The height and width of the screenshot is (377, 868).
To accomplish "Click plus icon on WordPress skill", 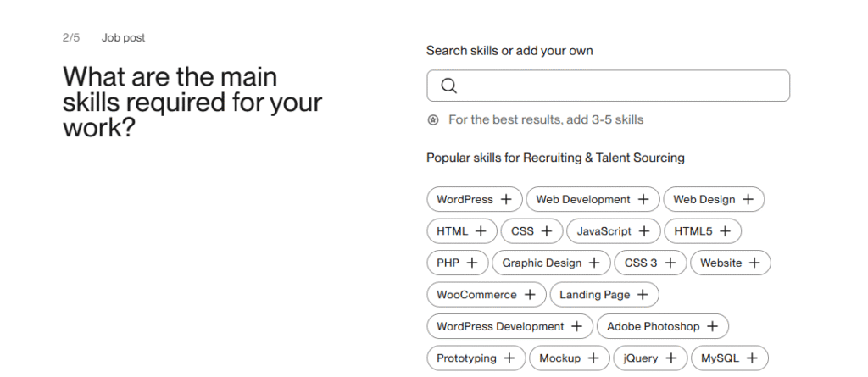I will (506, 200).
